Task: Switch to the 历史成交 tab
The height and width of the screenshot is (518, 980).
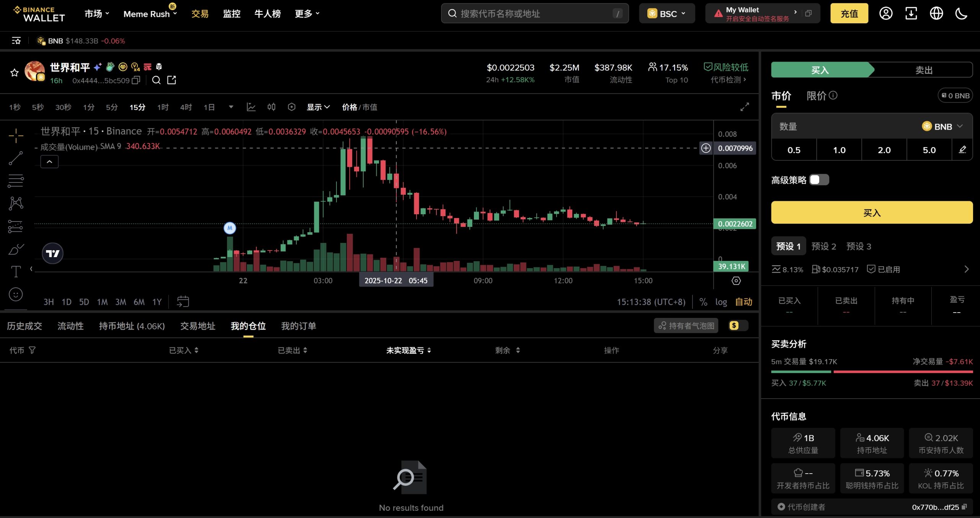Action: tap(24, 326)
